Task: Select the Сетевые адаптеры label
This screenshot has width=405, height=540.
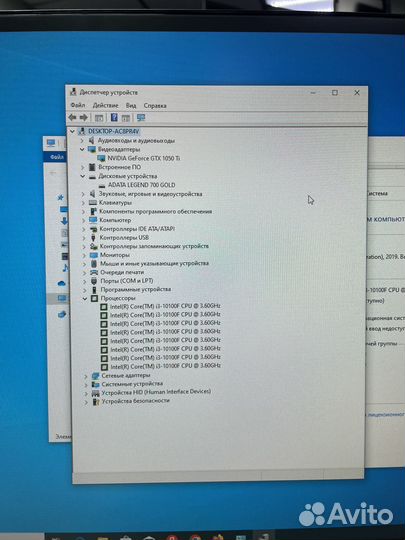Action: pos(126,375)
